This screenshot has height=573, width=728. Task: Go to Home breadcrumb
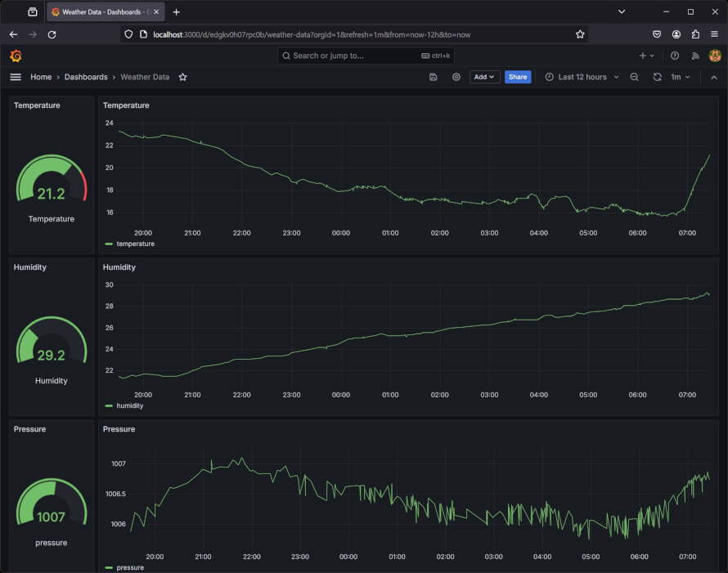pos(41,77)
